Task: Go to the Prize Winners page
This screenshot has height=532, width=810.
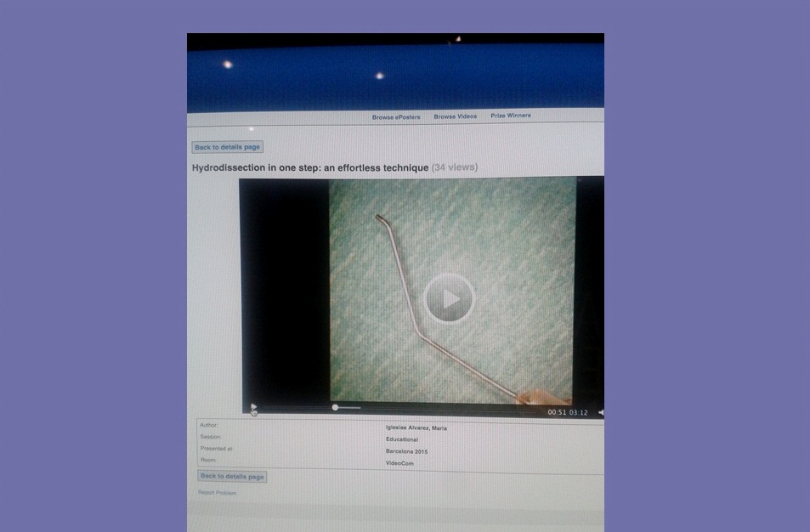Action: coord(510,116)
